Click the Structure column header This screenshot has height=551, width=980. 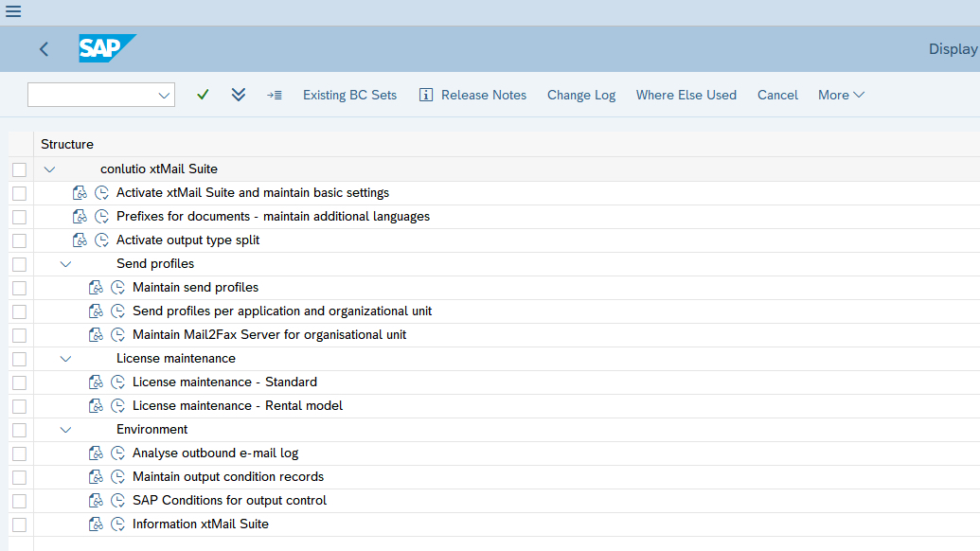[x=67, y=144]
